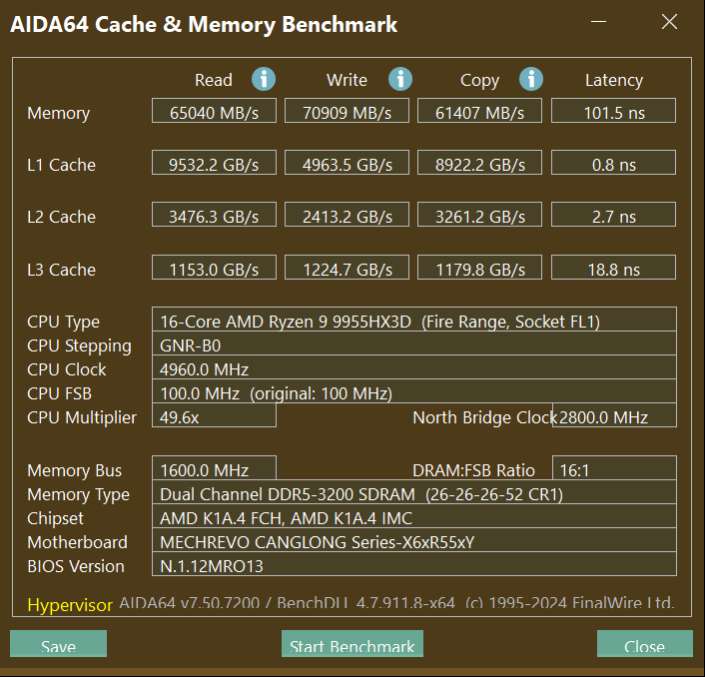Screen dimensions: 705x677
Task: Click the Latency column header
Action: 614,81
